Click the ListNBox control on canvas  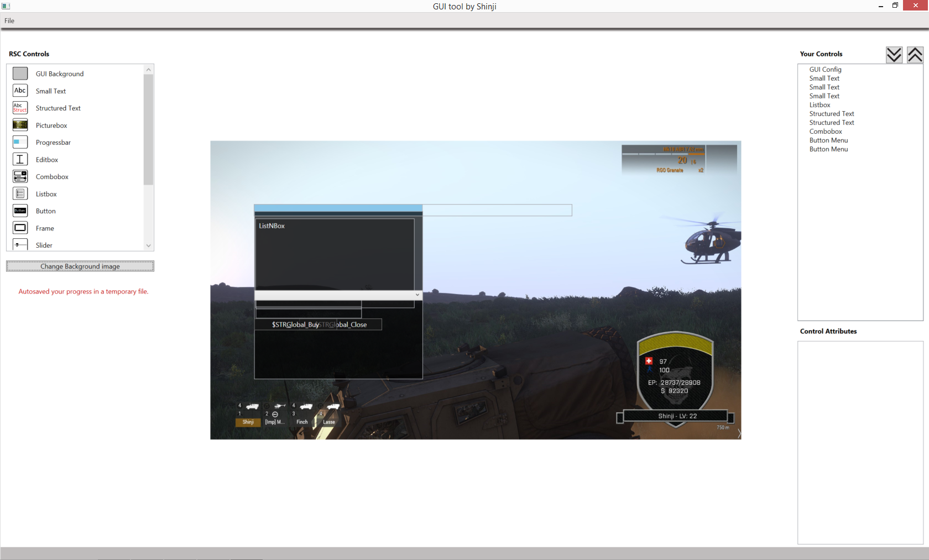[335, 254]
